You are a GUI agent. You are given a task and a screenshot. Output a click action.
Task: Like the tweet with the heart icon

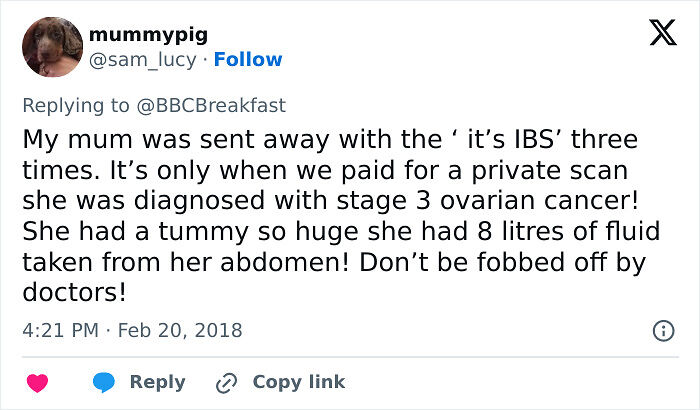click(37, 382)
